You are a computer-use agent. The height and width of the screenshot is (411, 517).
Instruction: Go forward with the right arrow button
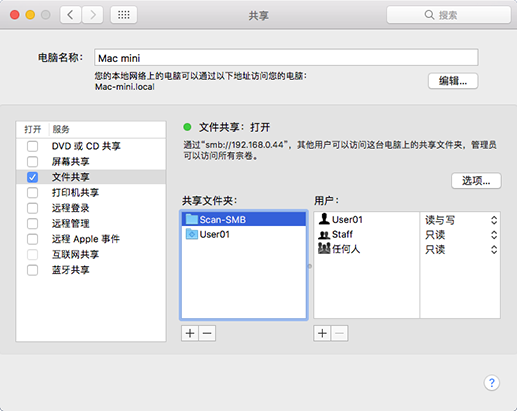(92, 15)
